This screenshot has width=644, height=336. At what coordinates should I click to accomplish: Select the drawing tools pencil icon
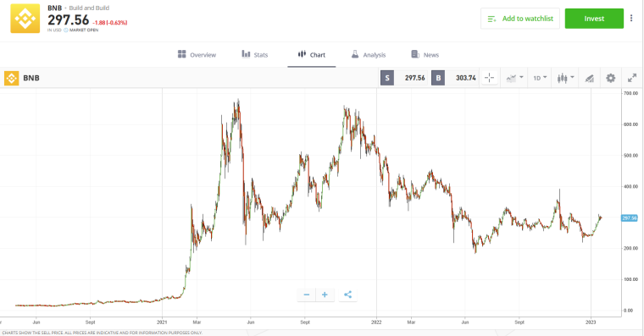coord(590,78)
